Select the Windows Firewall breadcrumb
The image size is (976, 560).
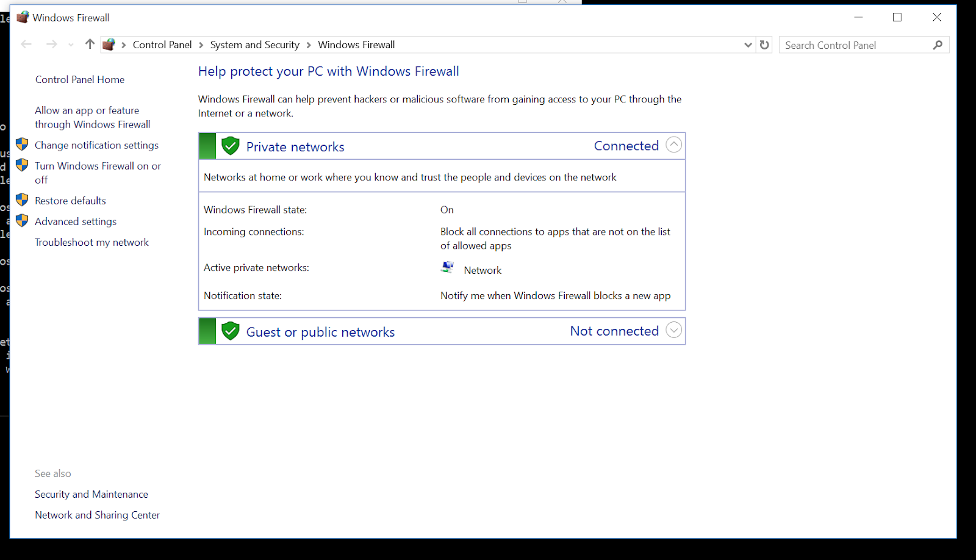[356, 45]
